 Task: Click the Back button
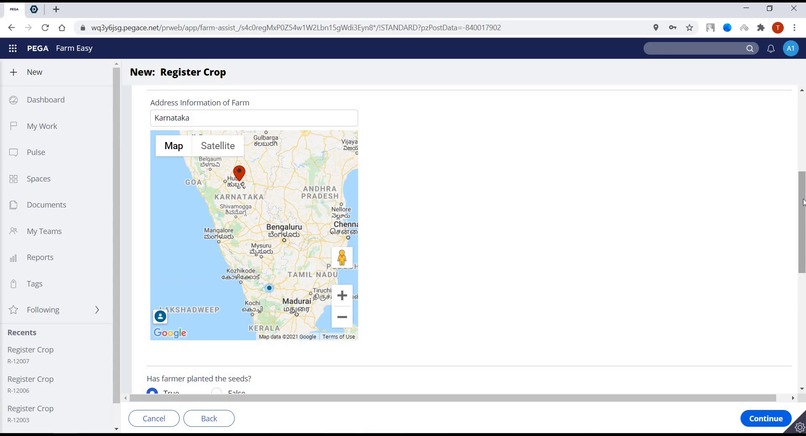209,419
